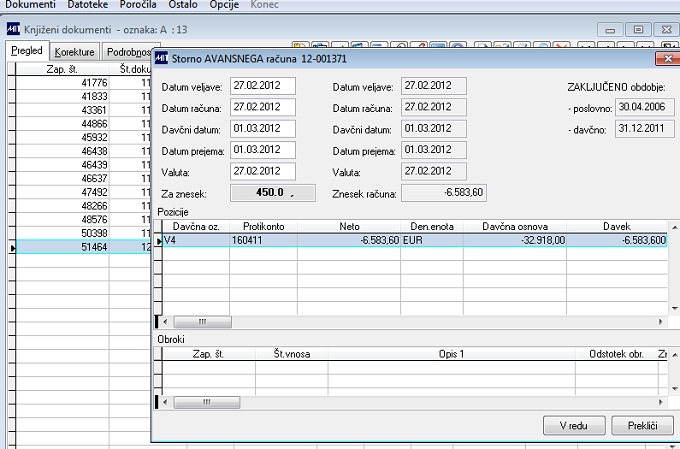This screenshot has width=680, height=449.
Task: Click the Pozicije horizontal scrollbar thumb
Action: click(x=203, y=322)
